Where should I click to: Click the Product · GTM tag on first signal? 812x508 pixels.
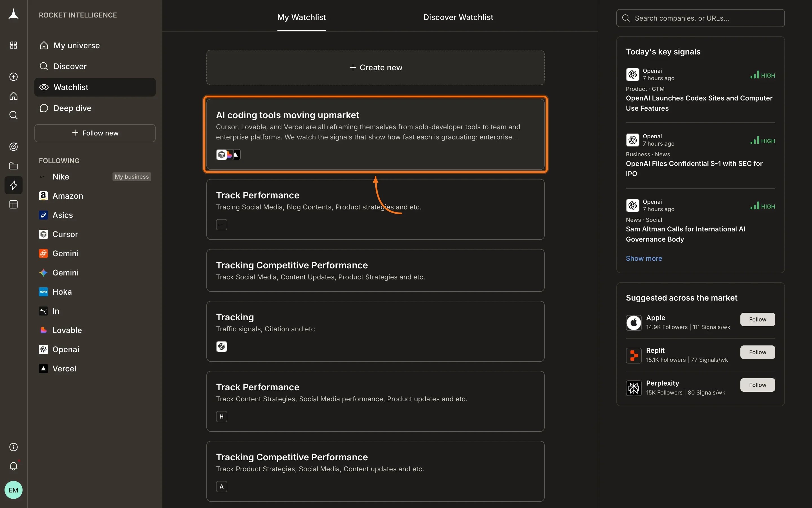coord(645,89)
